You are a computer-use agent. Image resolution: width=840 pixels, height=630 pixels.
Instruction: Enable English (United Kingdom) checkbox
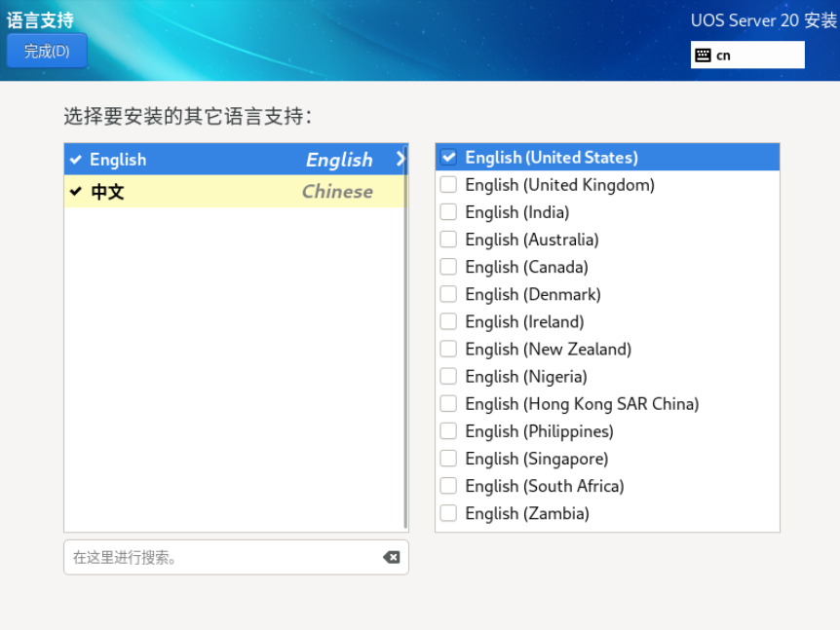coord(448,185)
